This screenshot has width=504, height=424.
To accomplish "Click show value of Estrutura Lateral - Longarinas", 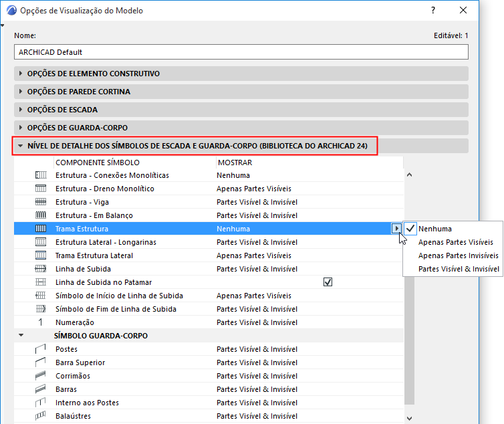I will (x=257, y=242).
